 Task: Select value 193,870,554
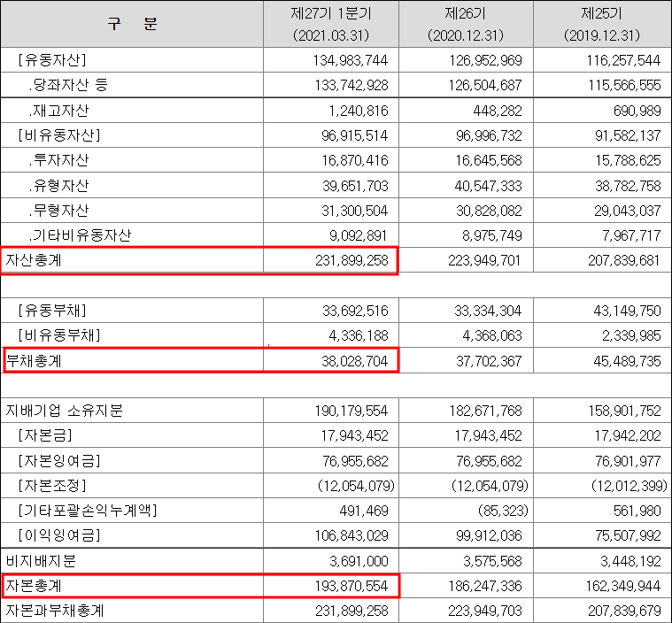point(351,586)
